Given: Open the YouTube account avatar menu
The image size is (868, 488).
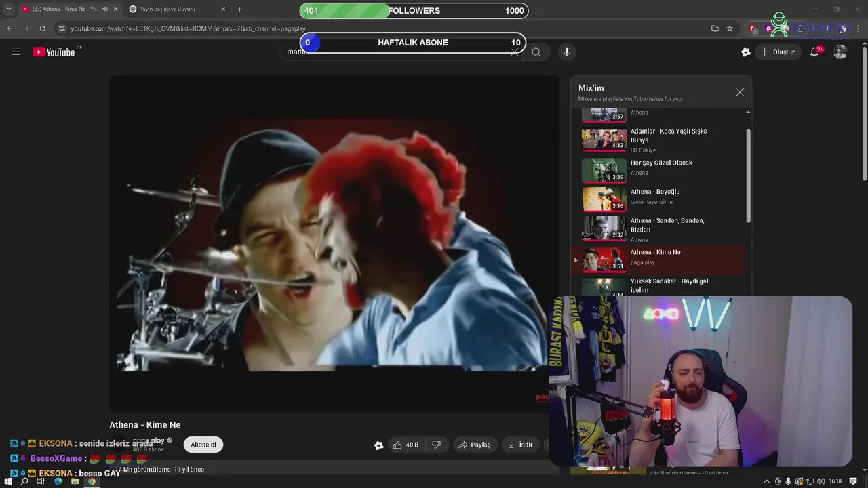Looking at the screenshot, I should pyautogui.click(x=840, y=52).
